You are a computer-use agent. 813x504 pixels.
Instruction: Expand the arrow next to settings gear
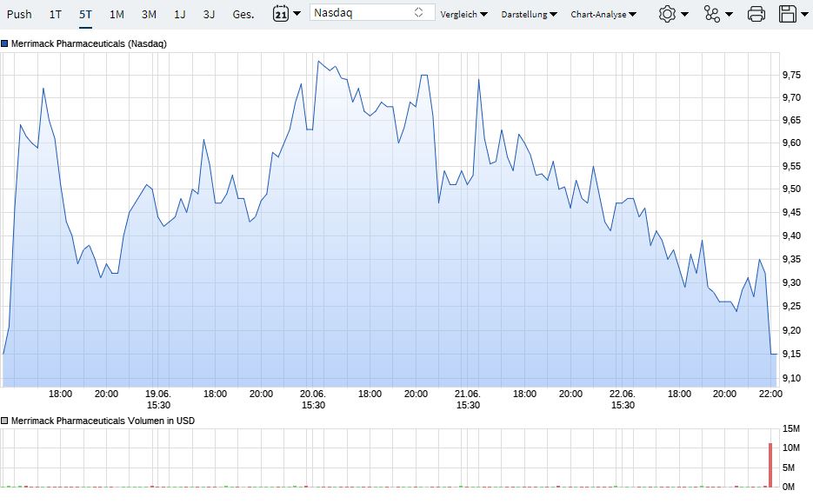point(685,15)
